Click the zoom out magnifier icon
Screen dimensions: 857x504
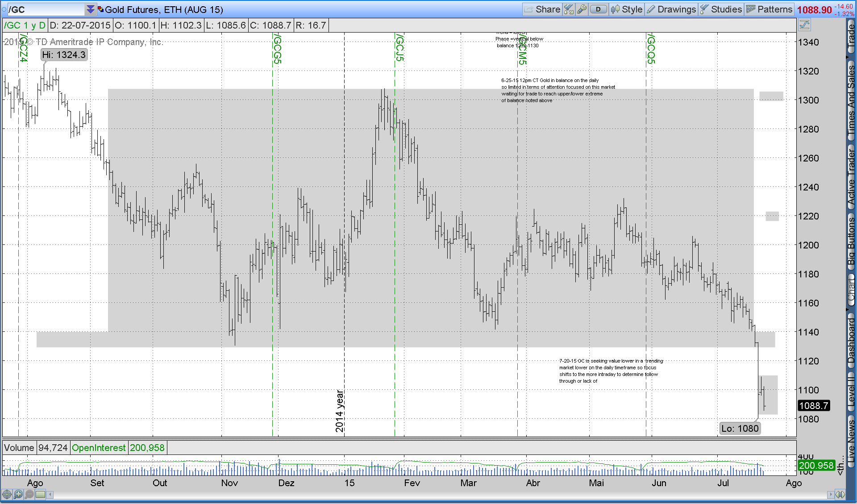click(x=29, y=494)
